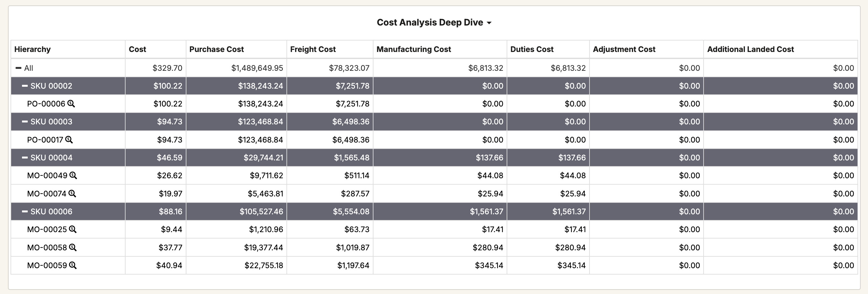Screen dimensions: 868x294
Task: Open drill-down icon next to PO-00017
Action: pos(69,140)
